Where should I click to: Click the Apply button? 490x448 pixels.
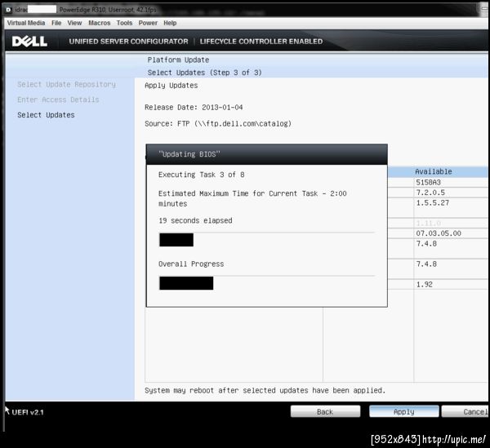click(403, 411)
